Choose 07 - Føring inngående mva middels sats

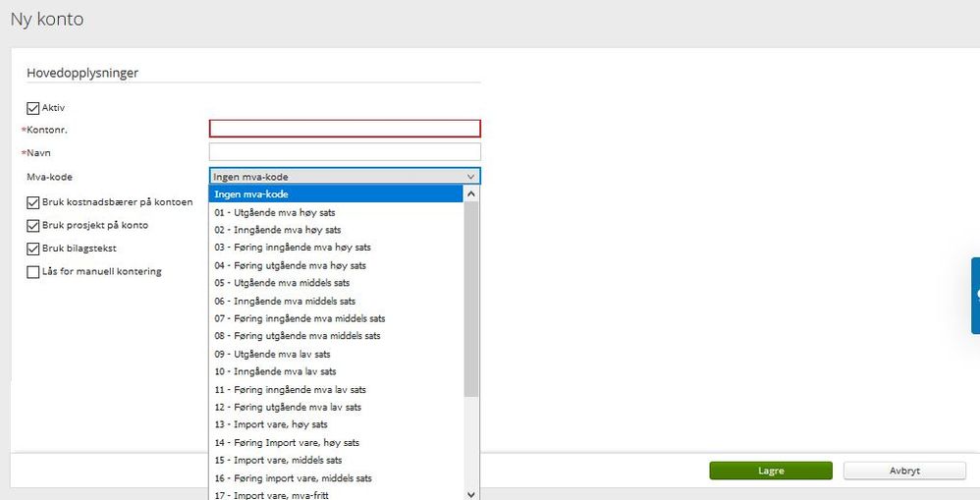click(x=336, y=318)
